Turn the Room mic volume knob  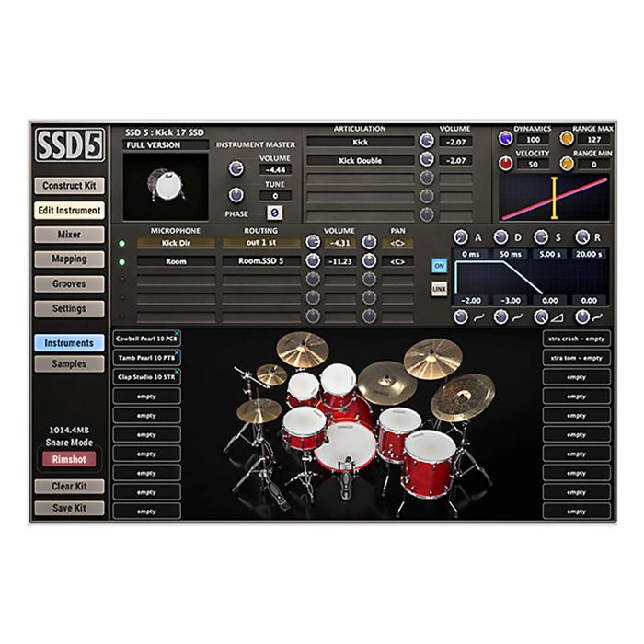pos(313,260)
